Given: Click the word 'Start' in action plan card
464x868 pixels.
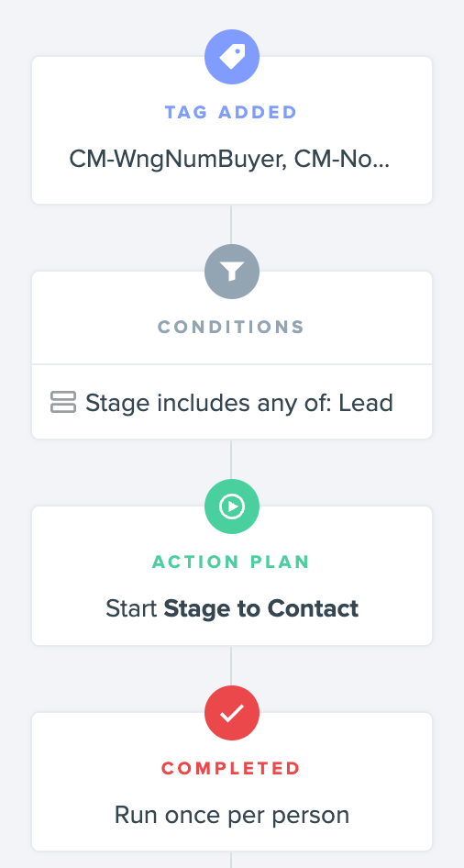Looking at the screenshot, I should click(x=132, y=608).
